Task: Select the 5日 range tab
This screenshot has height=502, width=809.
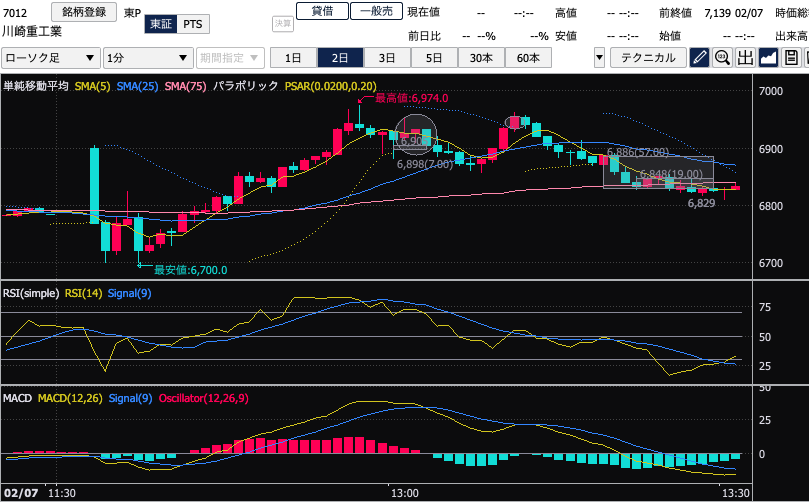Action: click(x=433, y=58)
